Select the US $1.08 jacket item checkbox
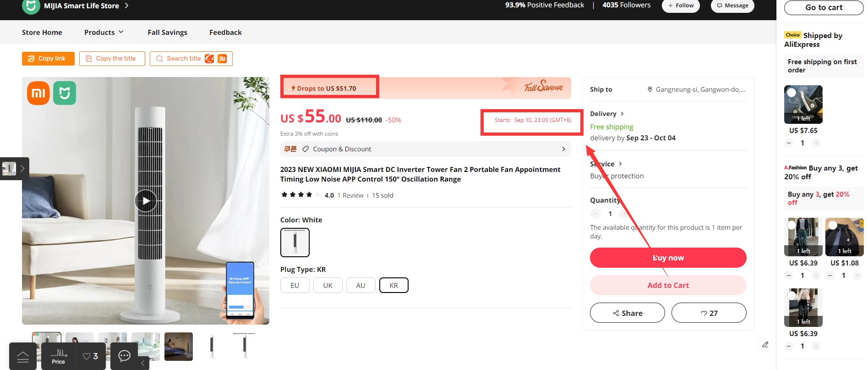868x370 pixels. tap(833, 225)
